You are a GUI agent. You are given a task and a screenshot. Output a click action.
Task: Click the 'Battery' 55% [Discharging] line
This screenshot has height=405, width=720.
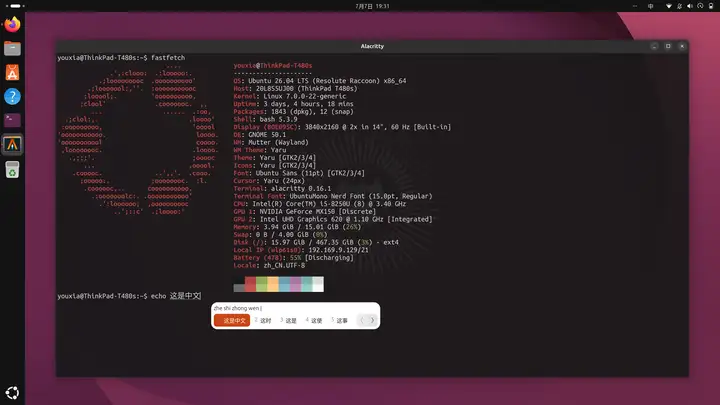293,258
